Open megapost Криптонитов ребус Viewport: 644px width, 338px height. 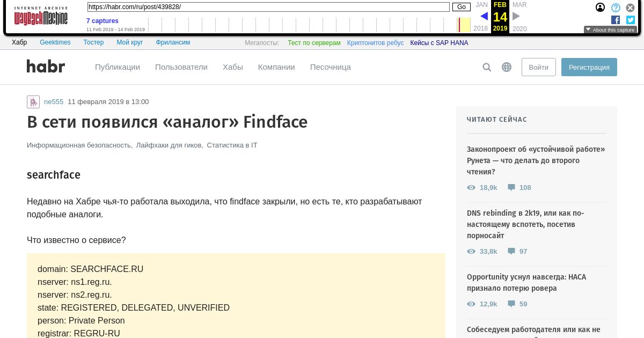click(375, 43)
